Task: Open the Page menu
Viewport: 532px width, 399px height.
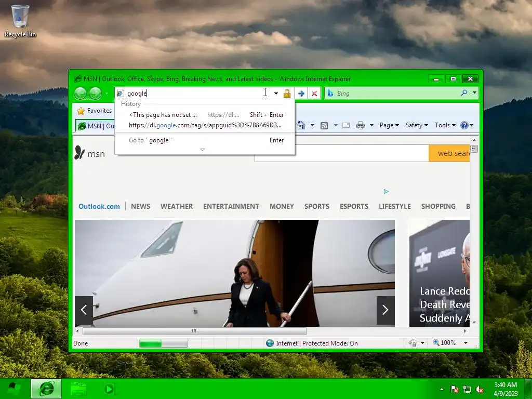Action: pyautogui.click(x=389, y=125)
